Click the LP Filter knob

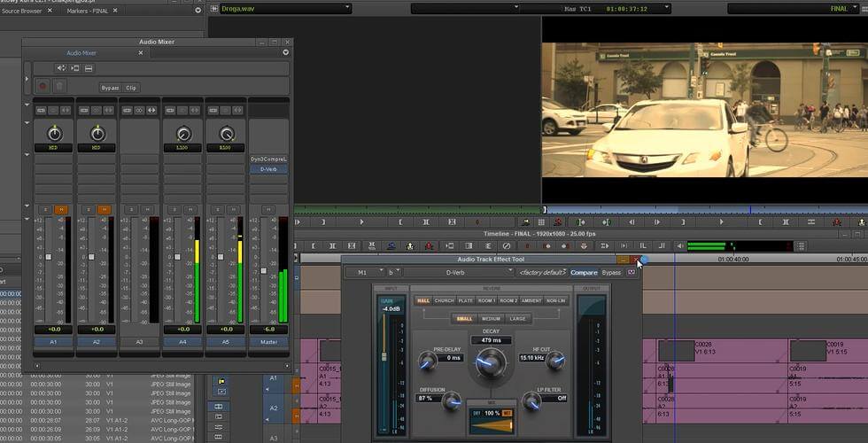531,401
